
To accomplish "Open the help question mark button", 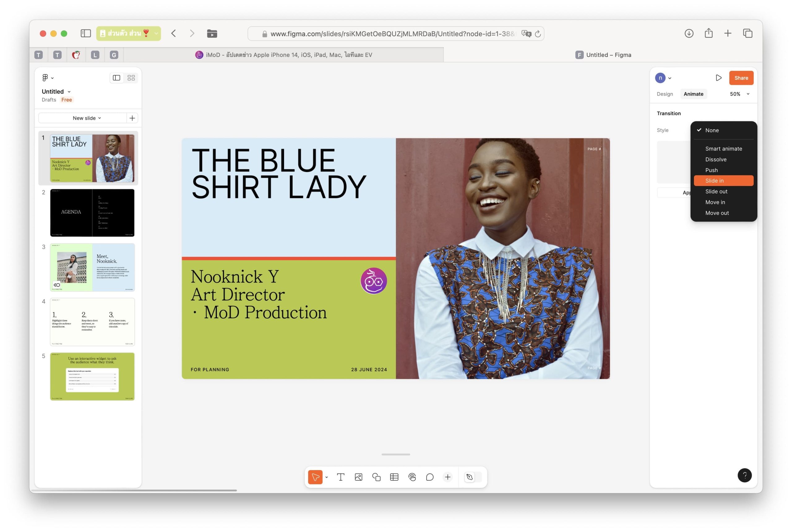I will pos(745,475).
